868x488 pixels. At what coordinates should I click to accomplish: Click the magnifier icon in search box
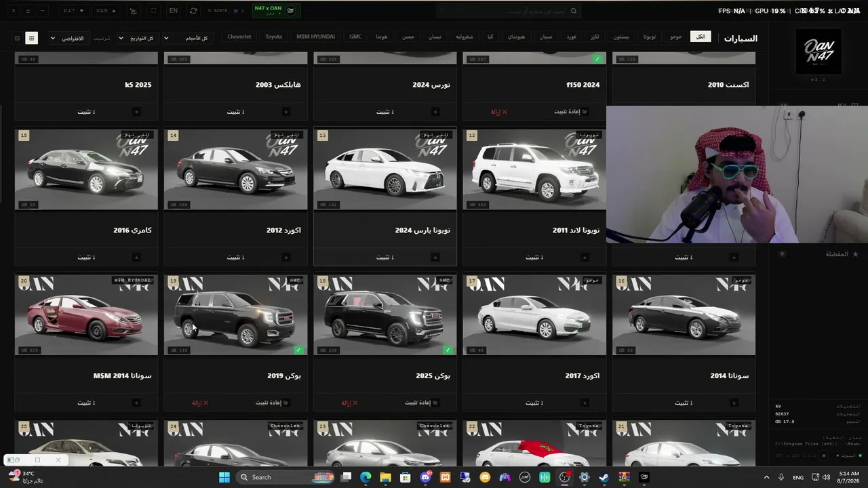pos(574,11)
